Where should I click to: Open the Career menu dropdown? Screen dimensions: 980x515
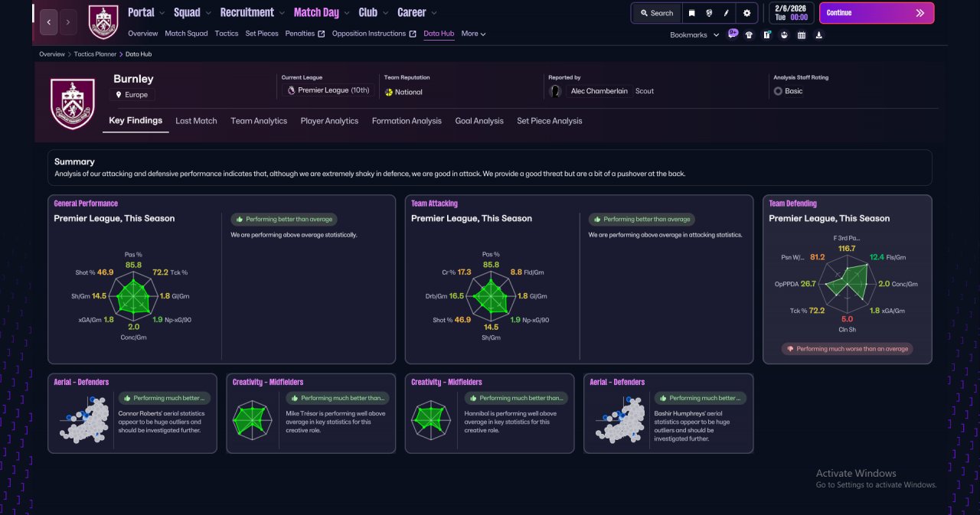(417, 12)
